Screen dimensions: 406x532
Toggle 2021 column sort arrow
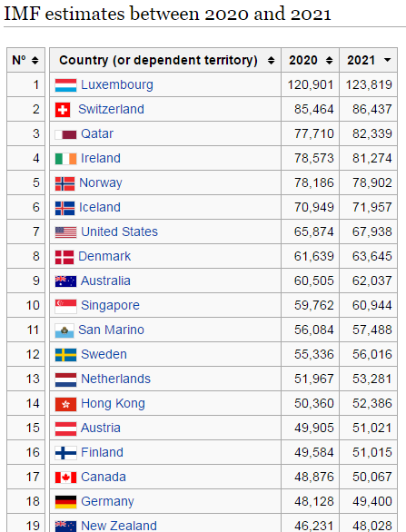point(387,61)
